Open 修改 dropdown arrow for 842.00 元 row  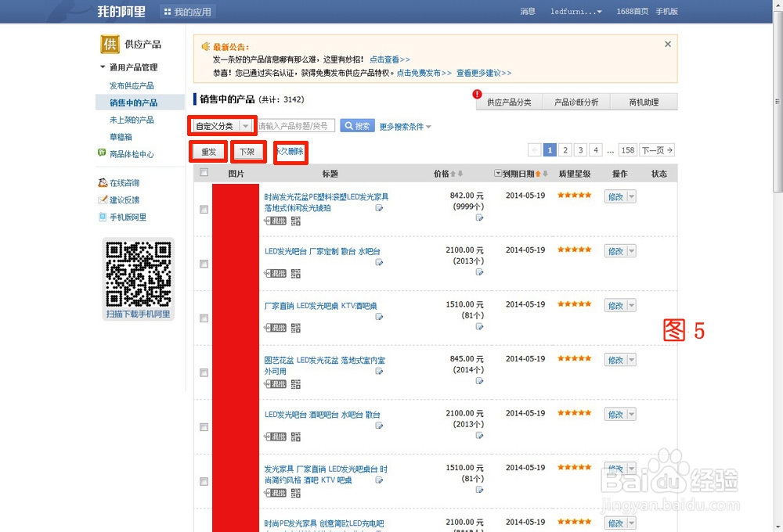point(631,196)
